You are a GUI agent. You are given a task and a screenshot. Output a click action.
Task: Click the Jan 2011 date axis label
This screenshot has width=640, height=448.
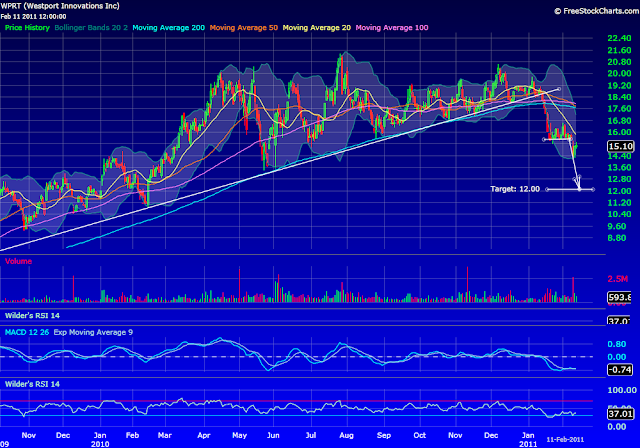pos(528,439)
